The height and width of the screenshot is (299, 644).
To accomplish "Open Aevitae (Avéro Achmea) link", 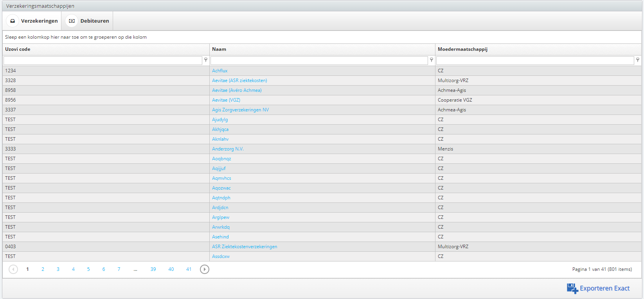I will 237,90.
